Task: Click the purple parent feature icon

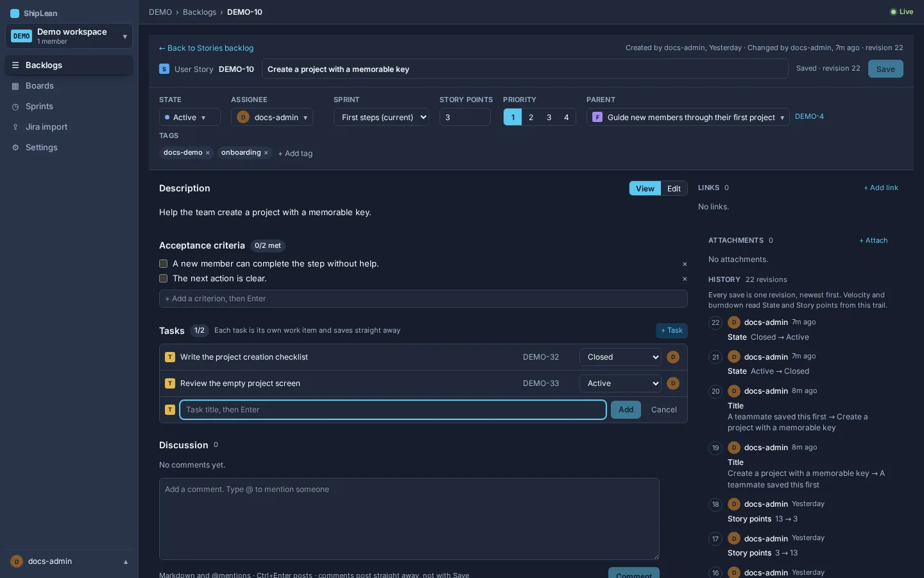Action: coord(597,118)
